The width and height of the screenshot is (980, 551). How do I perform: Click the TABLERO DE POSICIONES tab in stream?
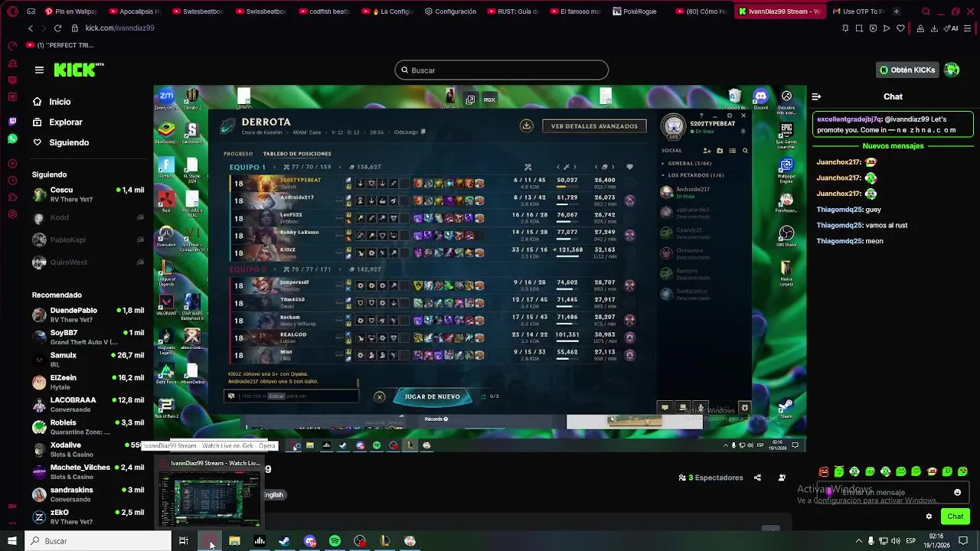tap(297, 154)
